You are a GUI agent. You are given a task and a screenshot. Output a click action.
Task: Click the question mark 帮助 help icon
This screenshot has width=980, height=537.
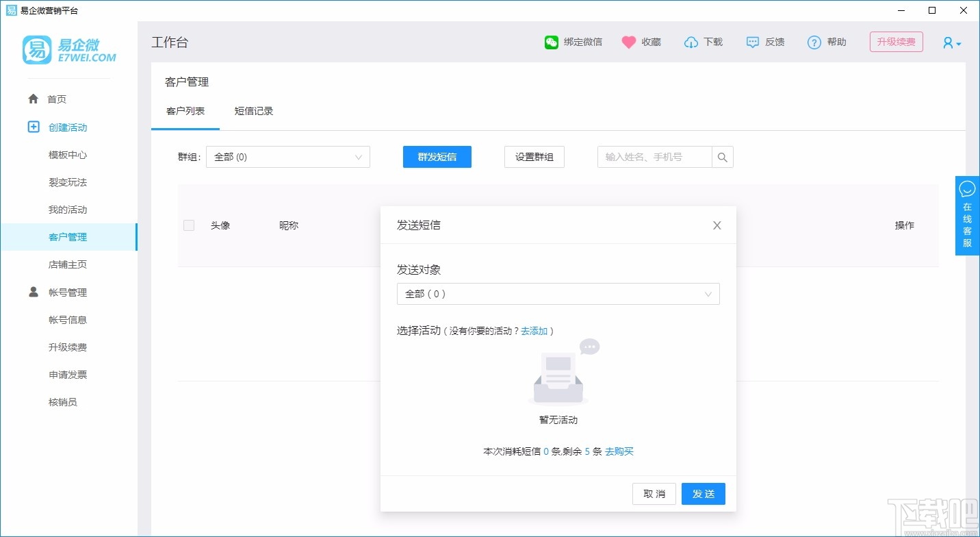click(814, 42)
